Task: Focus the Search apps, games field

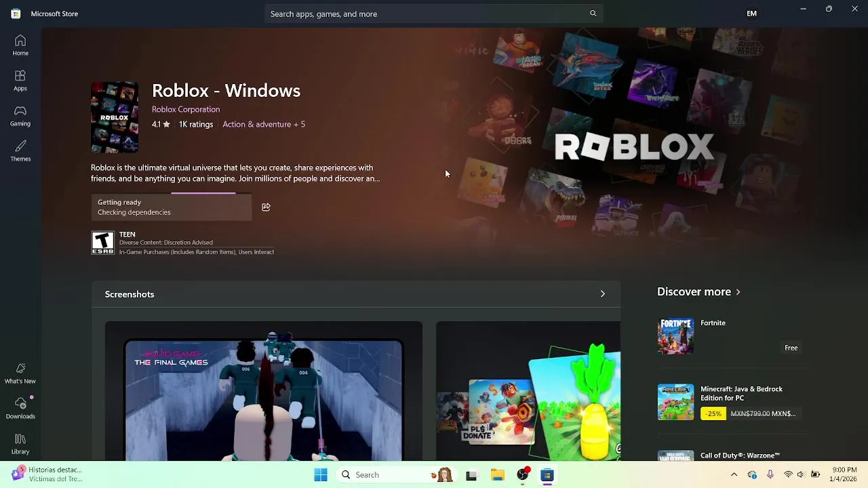Action: point(434,14)
